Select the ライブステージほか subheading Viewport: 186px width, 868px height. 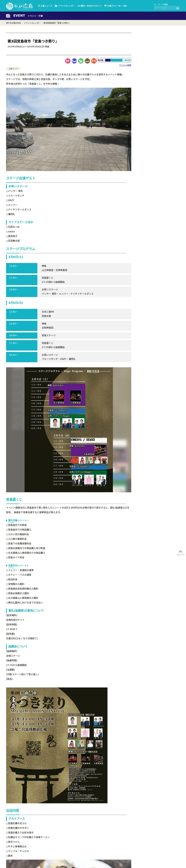(21, 222)
